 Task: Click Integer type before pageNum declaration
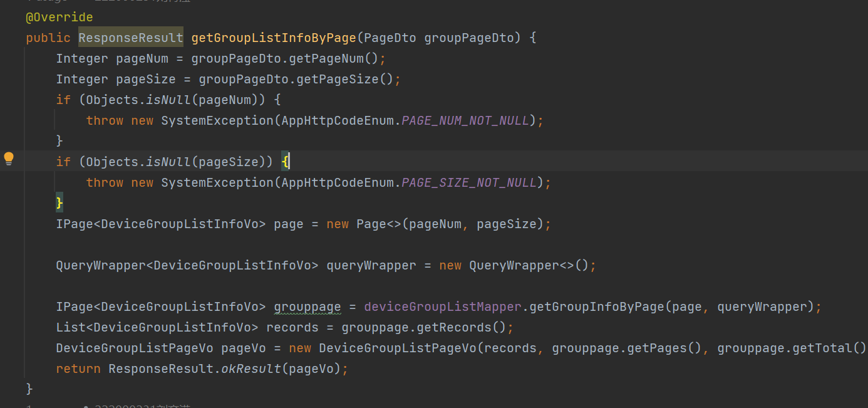pos(82,59)
